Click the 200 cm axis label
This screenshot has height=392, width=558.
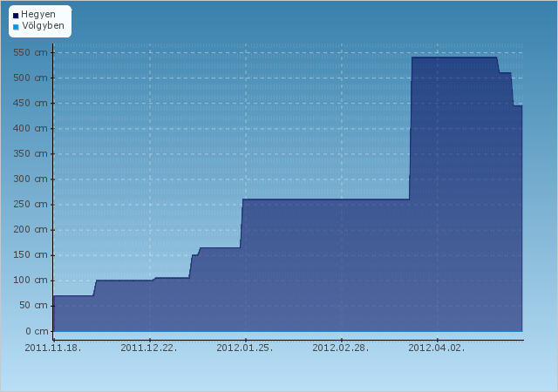click(31, 230)
